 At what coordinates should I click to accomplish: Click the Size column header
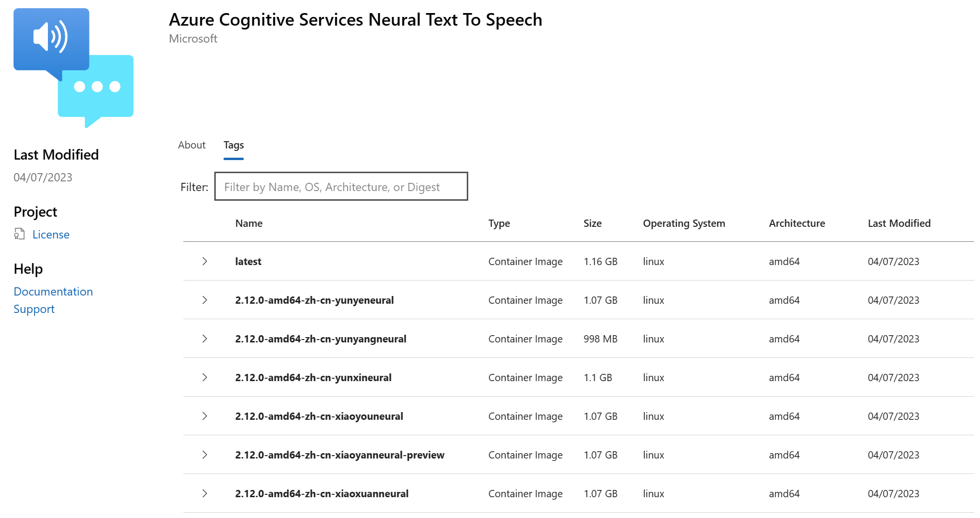pyautogui.click(x=592, y=223)
